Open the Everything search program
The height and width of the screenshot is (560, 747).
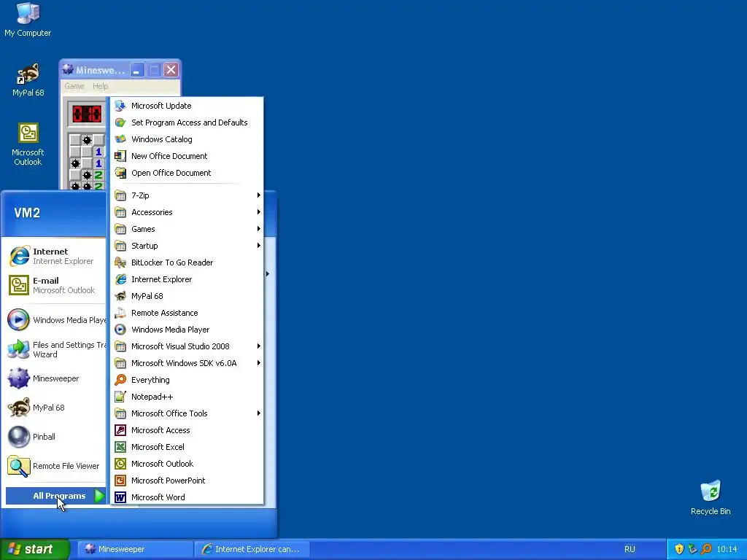[x=187, y=380]
